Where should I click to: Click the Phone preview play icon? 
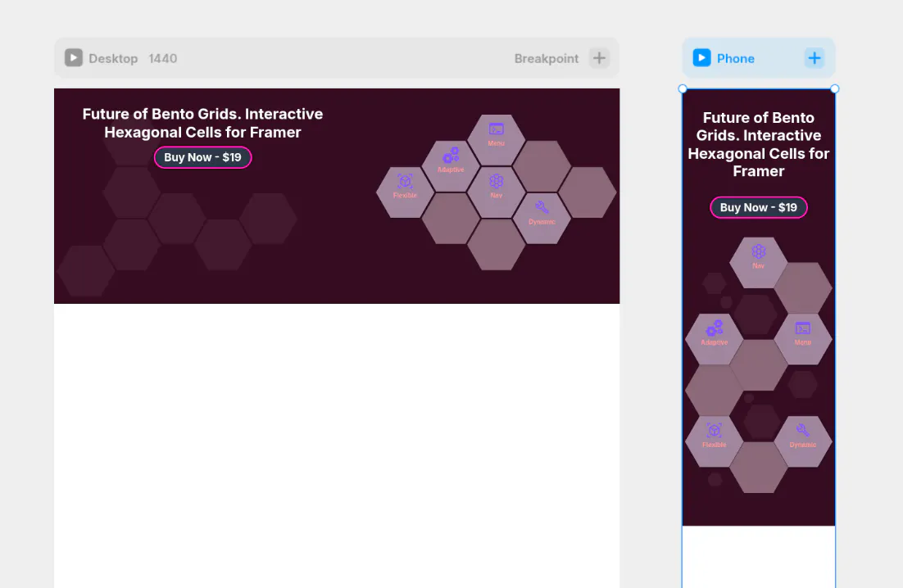(x=701, y=58)
